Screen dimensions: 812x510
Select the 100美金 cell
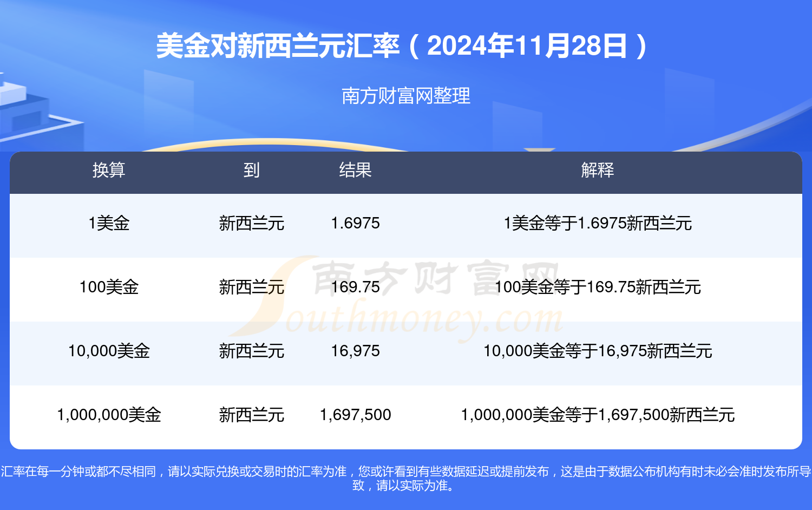tap(109, 287)
